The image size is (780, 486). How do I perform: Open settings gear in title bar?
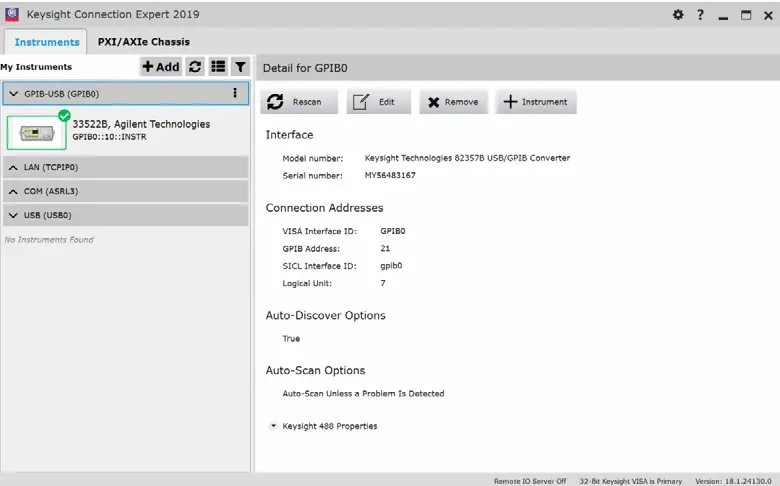[678, 14]
